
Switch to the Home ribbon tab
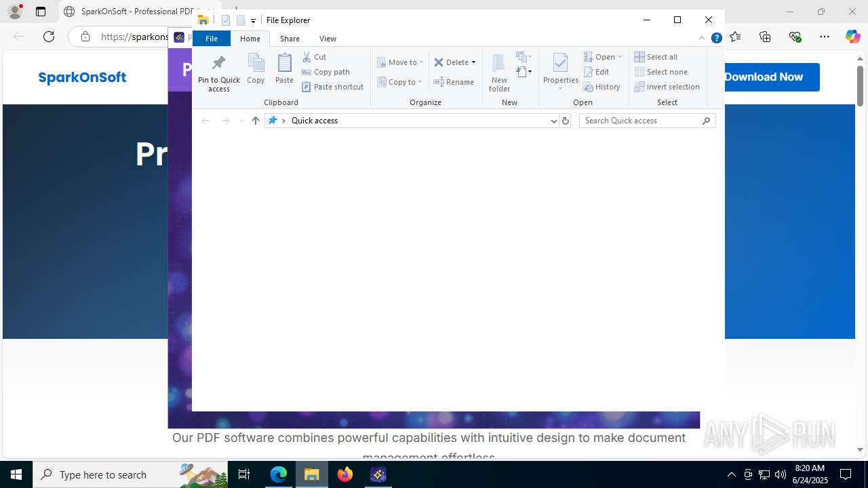(250, 39)
